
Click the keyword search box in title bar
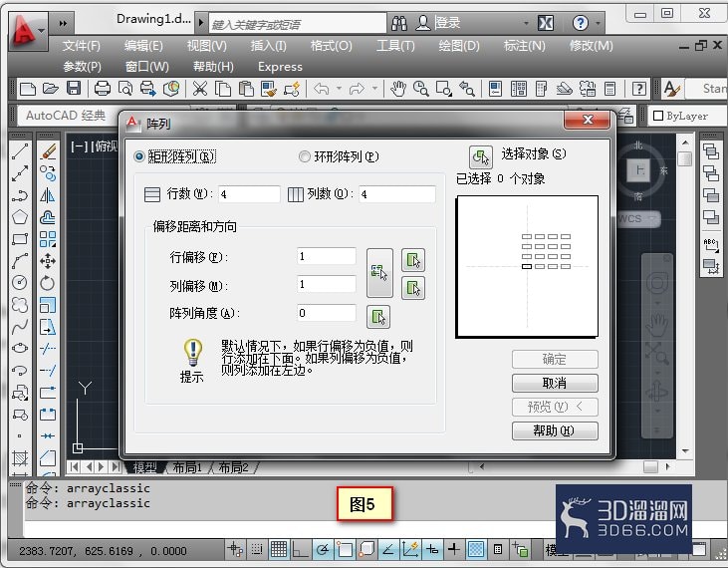coord(297,23)
